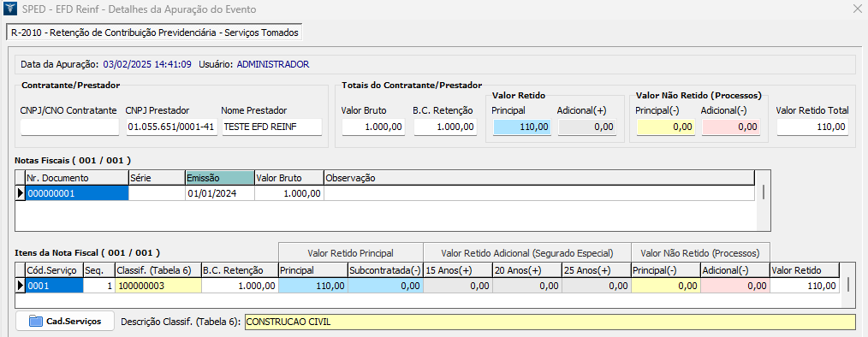This screenshot has height=337, width=868.
Task: Click the blue Principal Valor Retido field 110,00
Action: click(x=521, y=127)
